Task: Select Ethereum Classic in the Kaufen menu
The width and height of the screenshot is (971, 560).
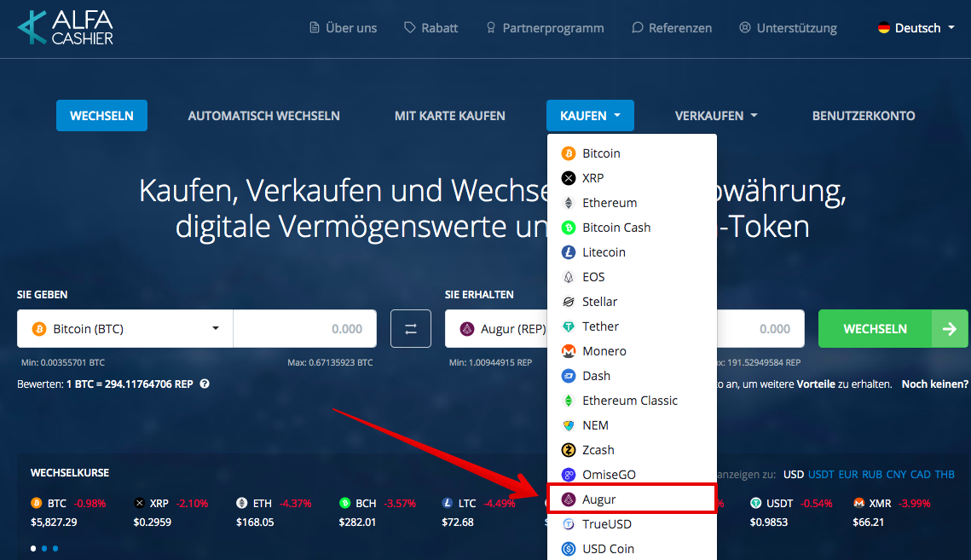Action: (x=632, y=401)
